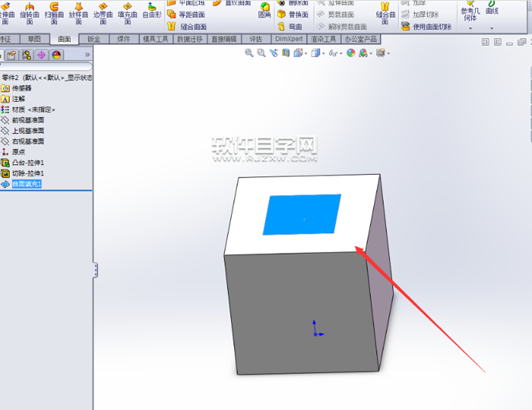The width and height of the screenshot is (532, 410).
Task: Click the Zoom to Area icon
Action: pyautogui.click(x=261, y=53)
